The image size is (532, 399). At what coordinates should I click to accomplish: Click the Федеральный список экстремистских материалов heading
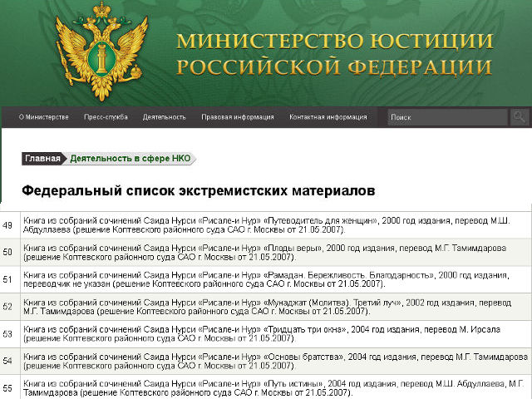[198, 190]
